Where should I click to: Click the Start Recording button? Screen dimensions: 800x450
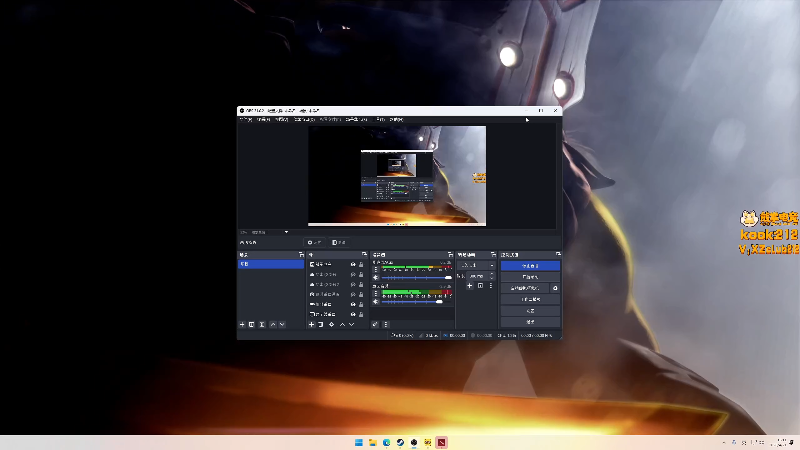point(530,277)
